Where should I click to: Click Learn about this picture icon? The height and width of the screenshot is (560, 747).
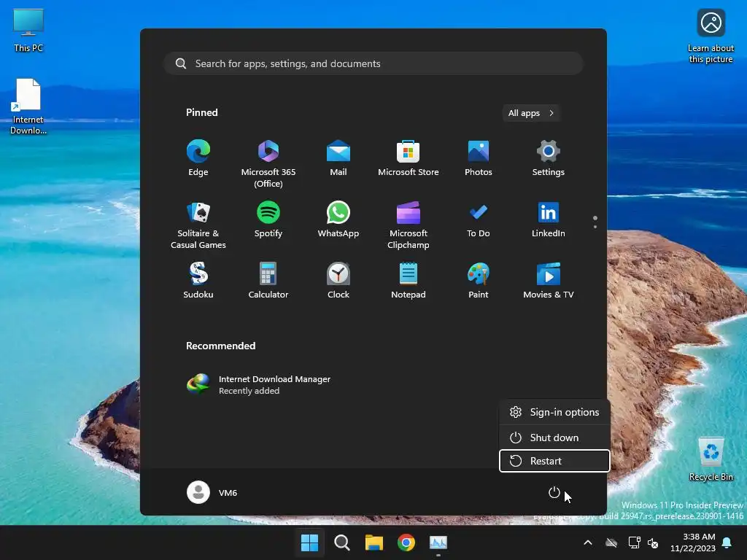[x=711, y=36]
